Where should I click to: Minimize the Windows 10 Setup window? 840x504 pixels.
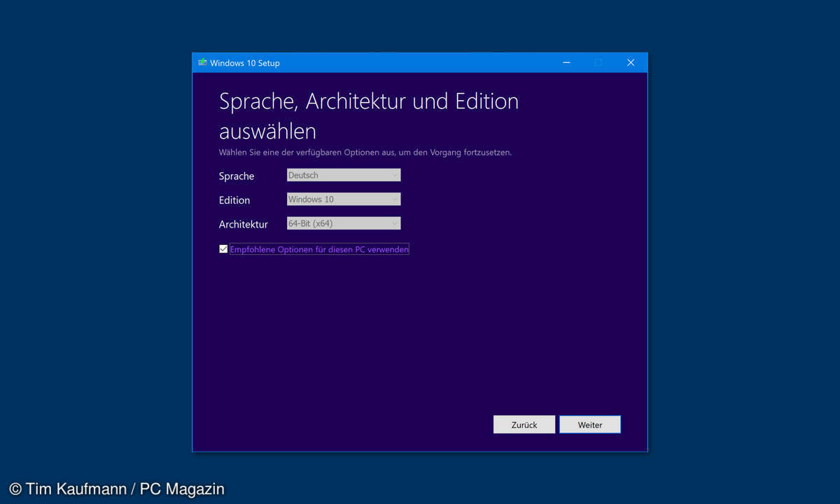(x=566, y=62)
